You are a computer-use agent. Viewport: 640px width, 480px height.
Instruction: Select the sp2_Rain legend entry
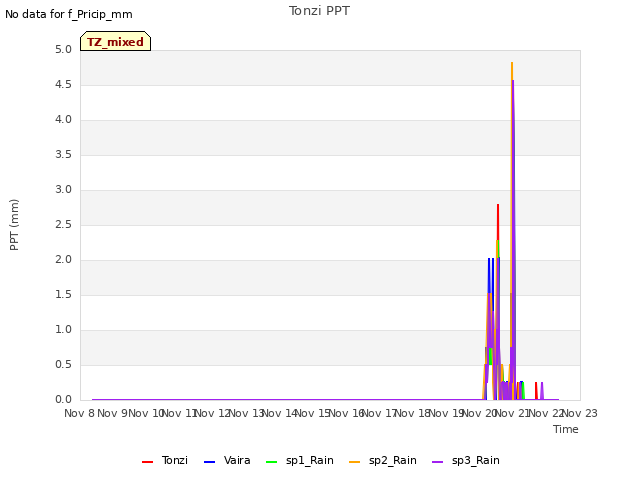click(383, 460)
